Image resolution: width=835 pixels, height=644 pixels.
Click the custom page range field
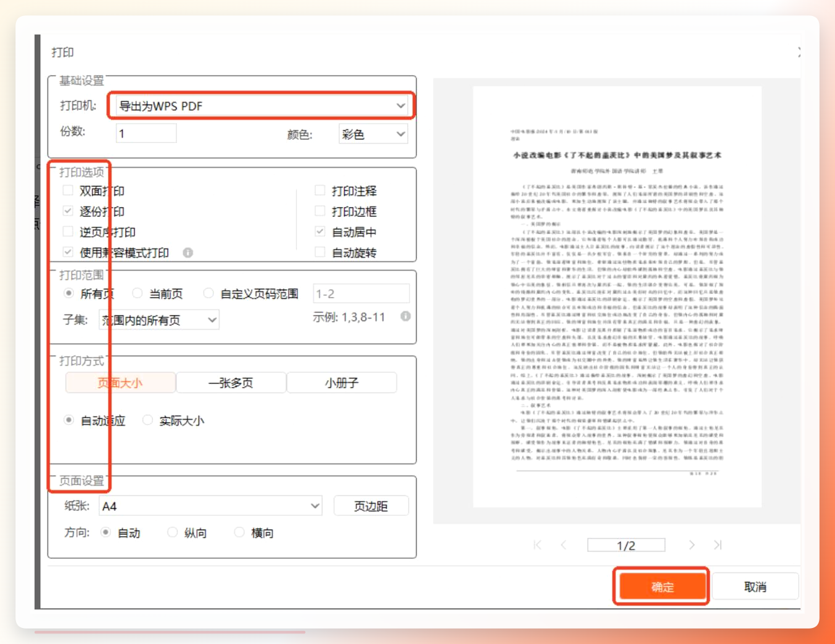361,294
